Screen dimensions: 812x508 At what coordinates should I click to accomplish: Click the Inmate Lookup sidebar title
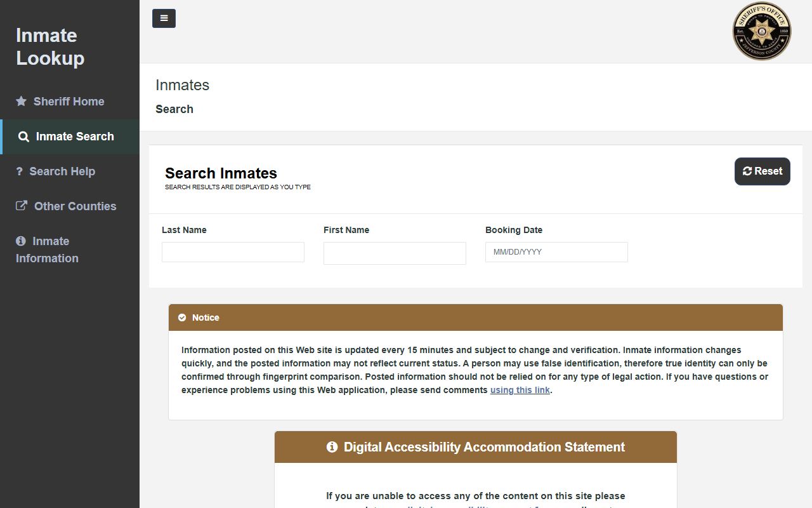(50, 46)
